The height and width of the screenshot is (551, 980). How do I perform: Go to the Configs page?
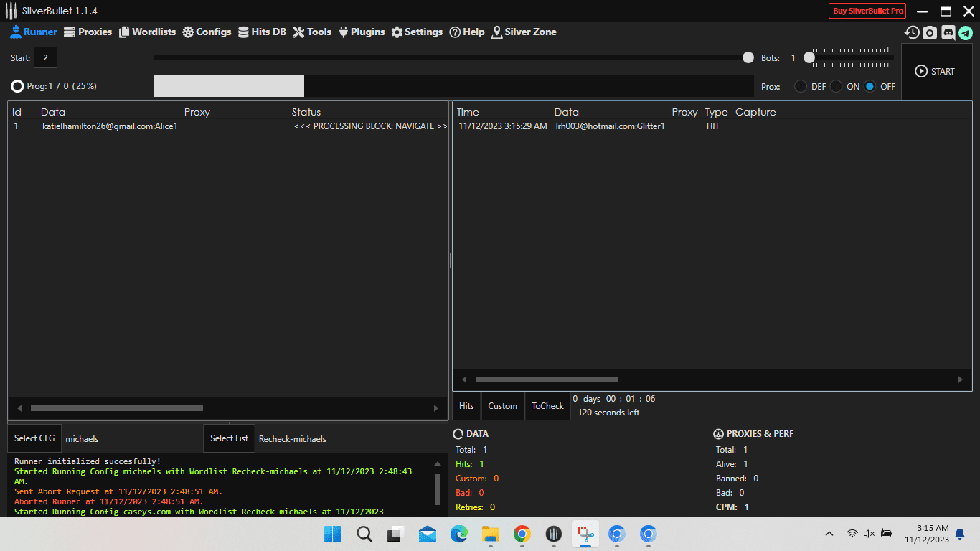click(207, 32)
